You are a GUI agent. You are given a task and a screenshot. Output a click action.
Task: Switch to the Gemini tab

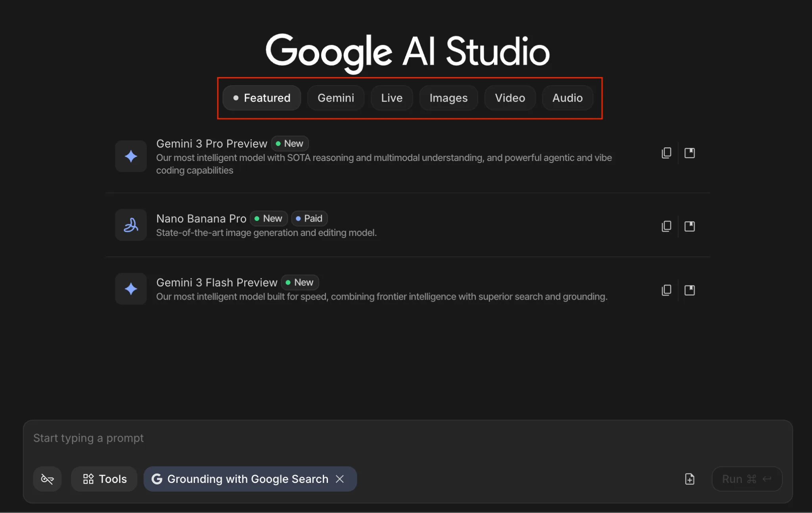coord(335,98)
